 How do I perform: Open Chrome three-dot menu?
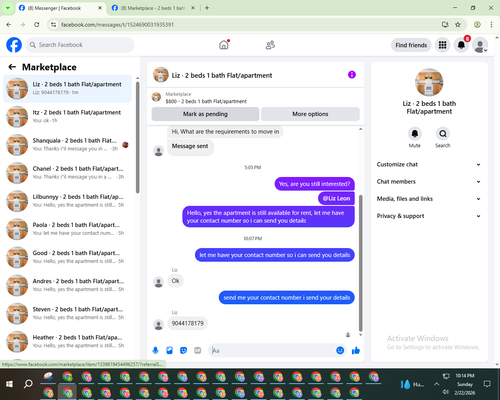pos(491,24)
